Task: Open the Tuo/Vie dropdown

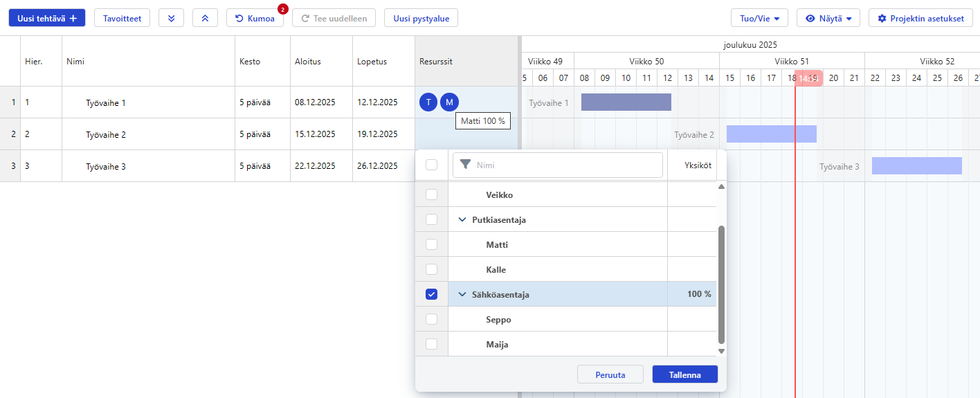Action: (759, 18)
